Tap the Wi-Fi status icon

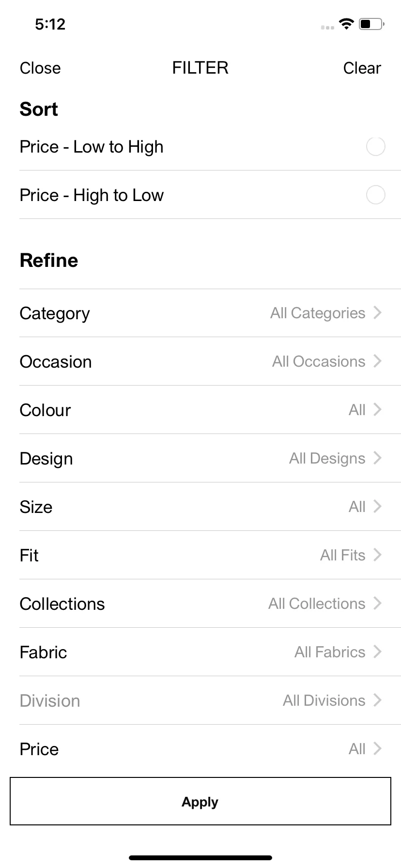pyautogui.click(x=346, y=24)
